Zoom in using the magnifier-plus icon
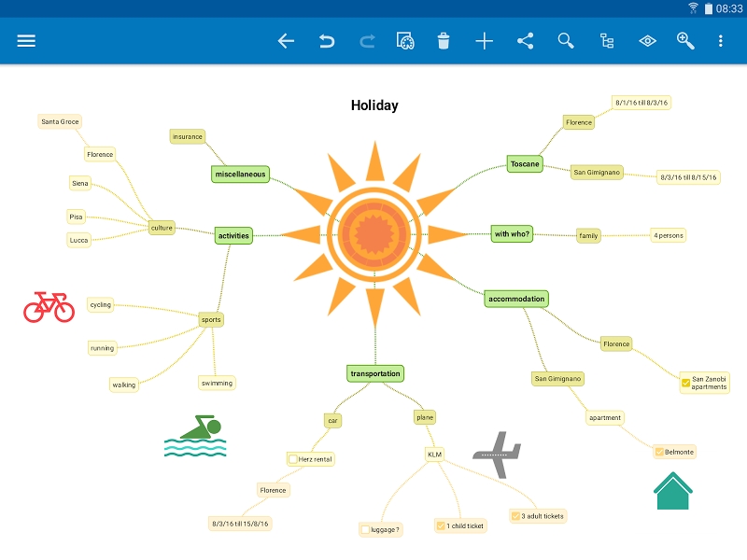This screenshot has width=747, height=560. pos(687,41)
